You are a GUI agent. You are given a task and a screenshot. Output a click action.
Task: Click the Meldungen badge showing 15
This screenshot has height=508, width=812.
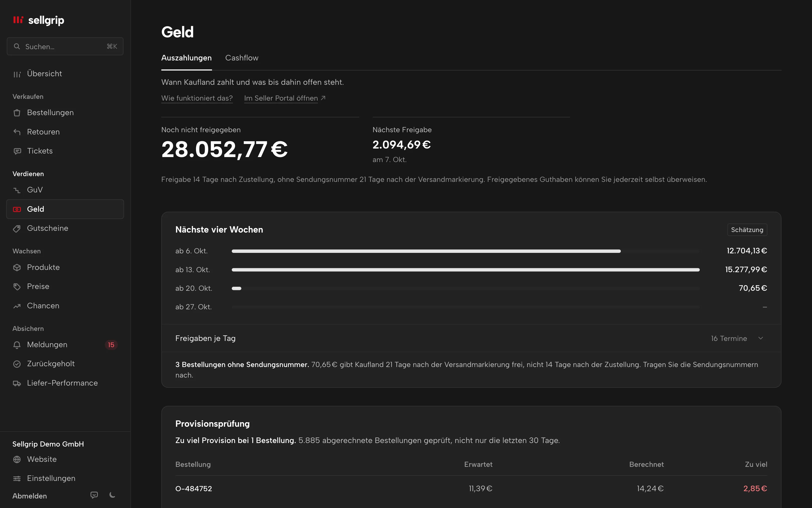coord(111,345)
